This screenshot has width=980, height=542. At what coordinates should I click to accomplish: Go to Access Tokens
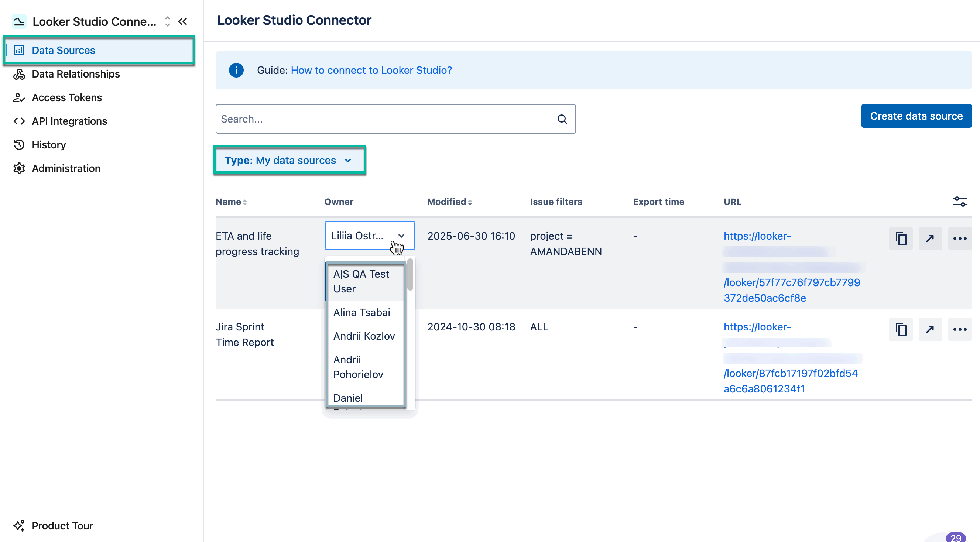pyautogui.click(x=66, y=97)
